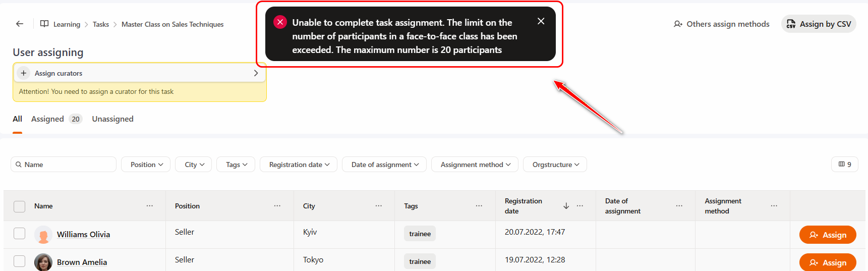Click Williams Olivia's avatar
This screenshot has width=868, height=271.
[43, 235]
